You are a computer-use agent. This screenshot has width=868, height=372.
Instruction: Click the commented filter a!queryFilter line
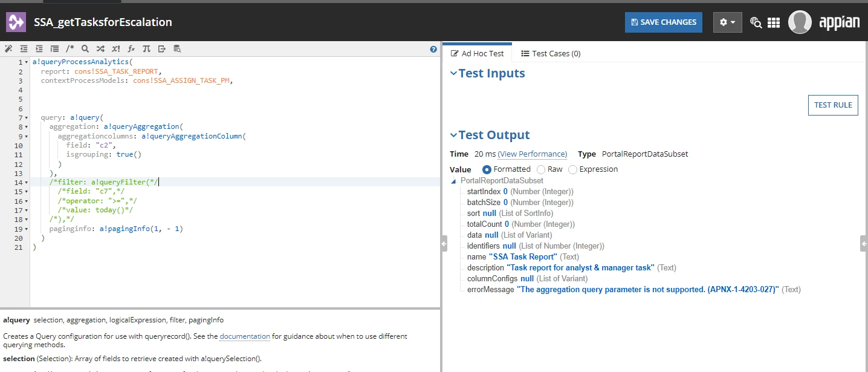pos(104,182)
